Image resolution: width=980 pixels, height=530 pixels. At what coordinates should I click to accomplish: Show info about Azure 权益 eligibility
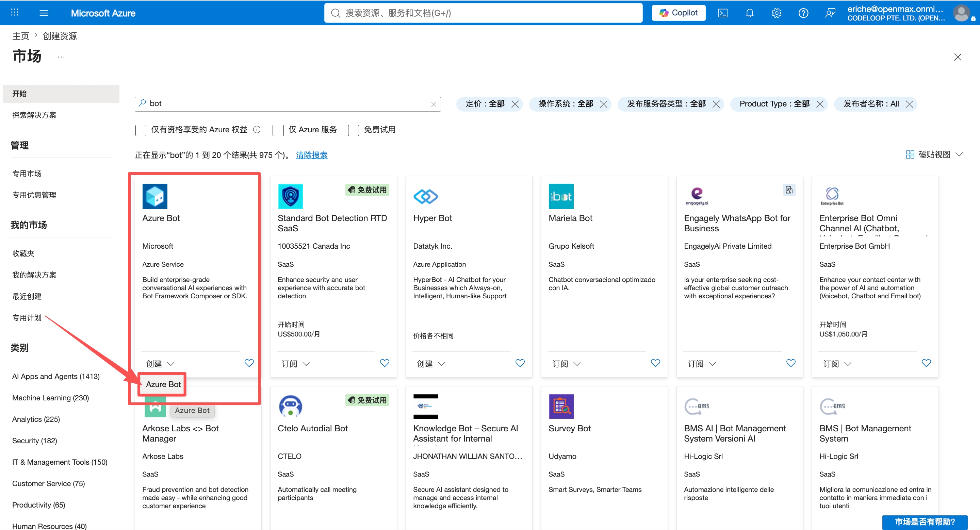click(x=257, y=130)
